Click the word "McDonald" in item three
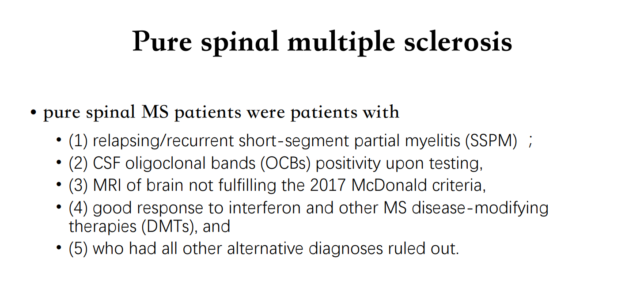This screenshot has width=644, height=300. click(389, 186)
